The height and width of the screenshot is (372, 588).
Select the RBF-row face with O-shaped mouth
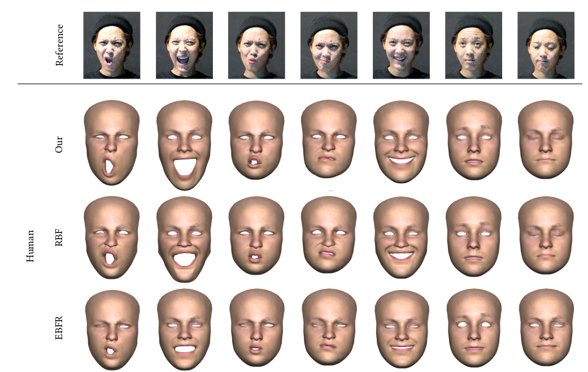pos(112,237)
